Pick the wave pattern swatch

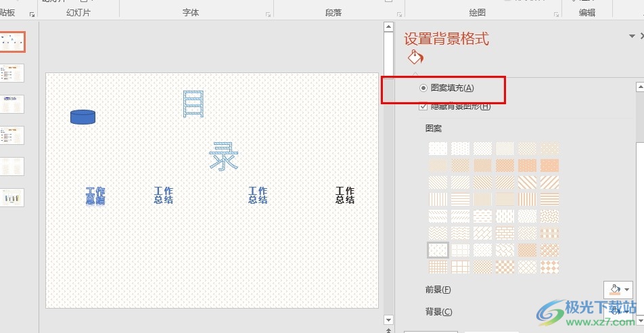(x=460, y=233)
